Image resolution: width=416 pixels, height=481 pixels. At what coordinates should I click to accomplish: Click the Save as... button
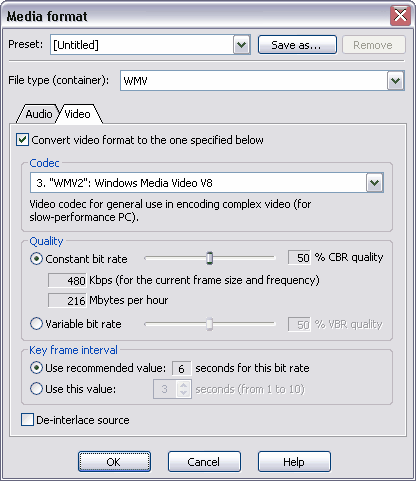click(297, 45)
